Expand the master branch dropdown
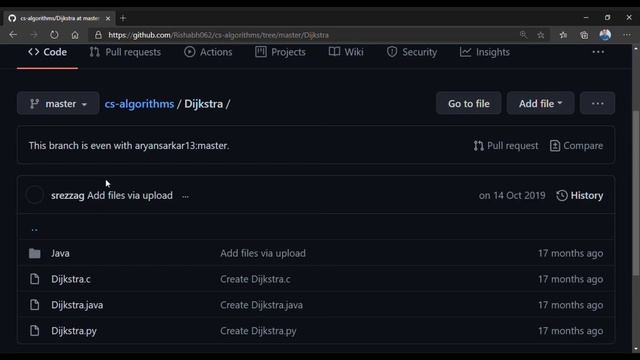640x360 pixels. [58, 104]
